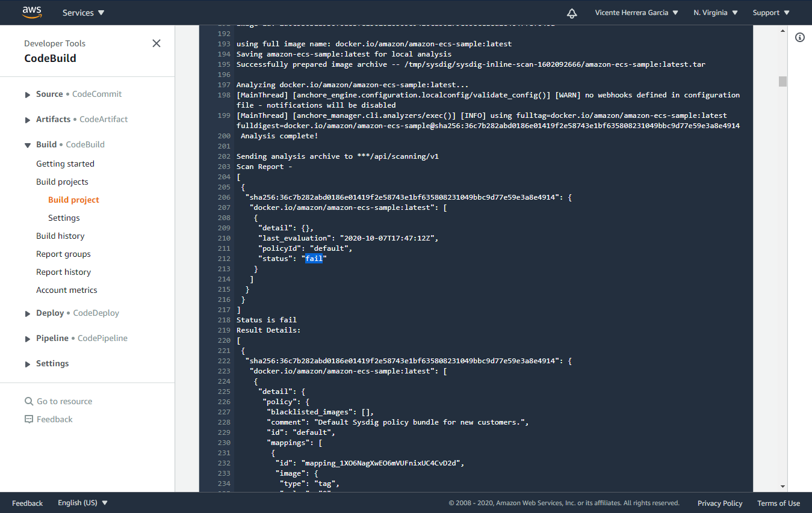Viewport: 812px width, 513px height.
Task: Click the "Scan Report -" log line
Action: 264,167
